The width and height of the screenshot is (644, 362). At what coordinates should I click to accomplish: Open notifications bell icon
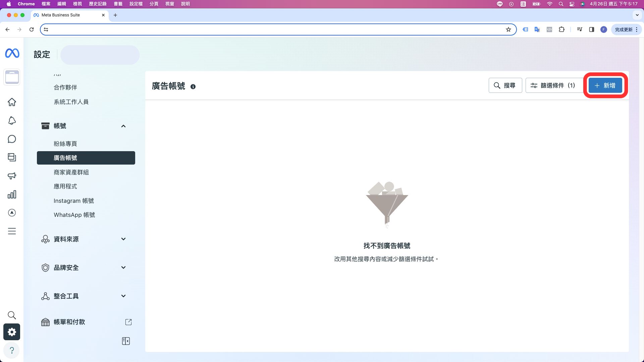tap(12, 121)
